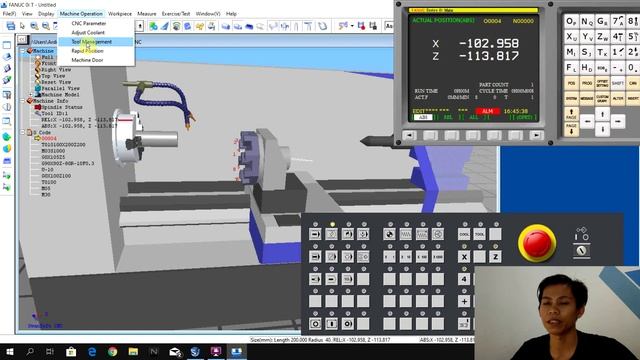Expand the Machine Model tree node
The width and height of the screenshot is (640, 360).
click(31, 95)
